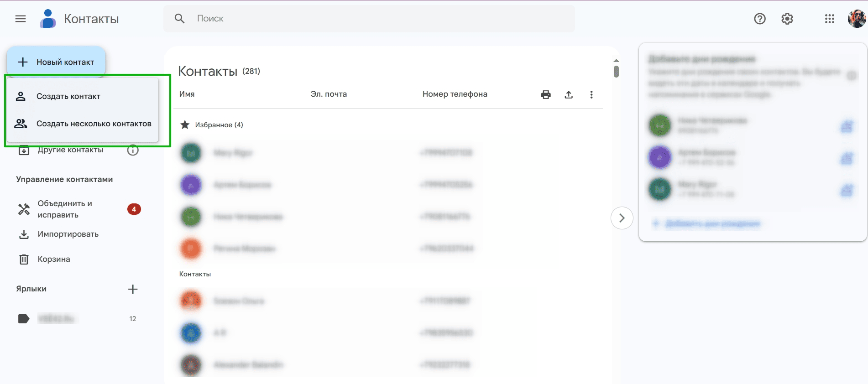The image size is (868, 384).
Task: Click the Новый контакт button
Action: (56, 62)
